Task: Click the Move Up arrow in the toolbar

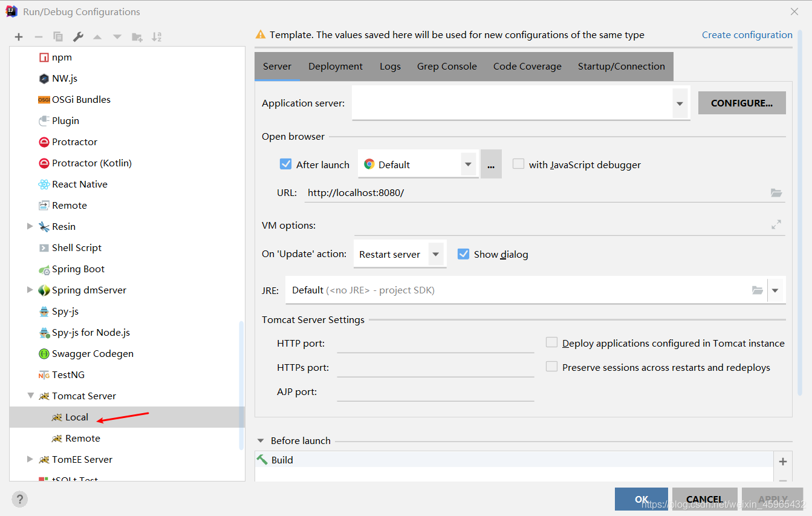Action: click(x=97, y=37)
